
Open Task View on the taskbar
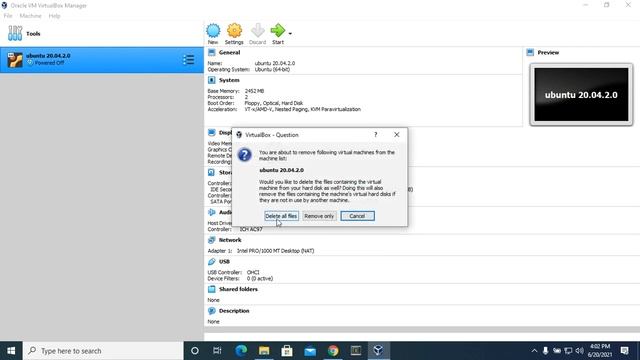(217, 351)
